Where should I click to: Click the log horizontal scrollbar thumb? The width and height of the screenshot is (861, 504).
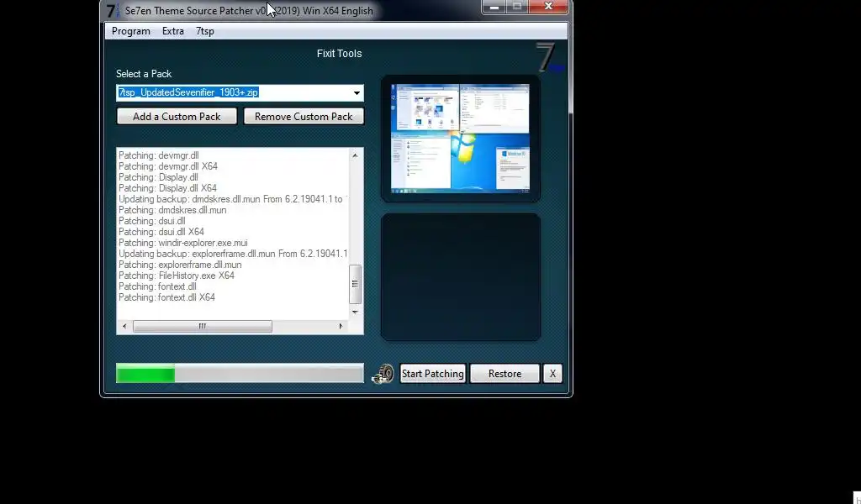202,326
